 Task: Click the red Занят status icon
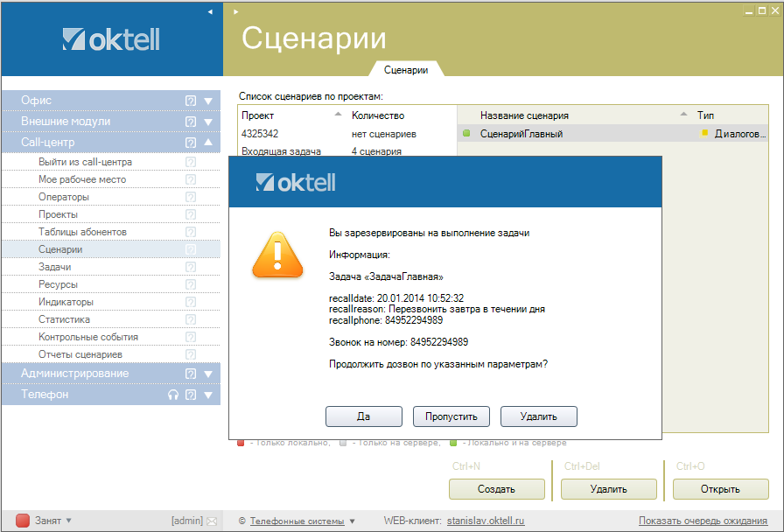pos(23,521)
